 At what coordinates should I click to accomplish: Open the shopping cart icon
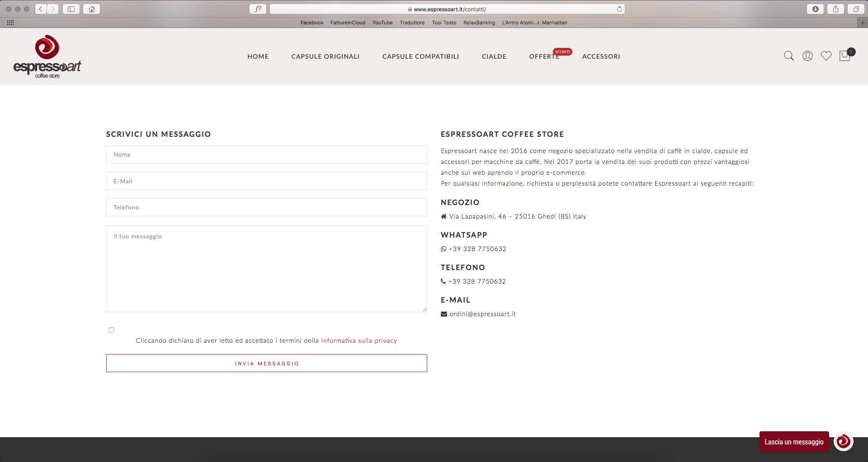845,56
